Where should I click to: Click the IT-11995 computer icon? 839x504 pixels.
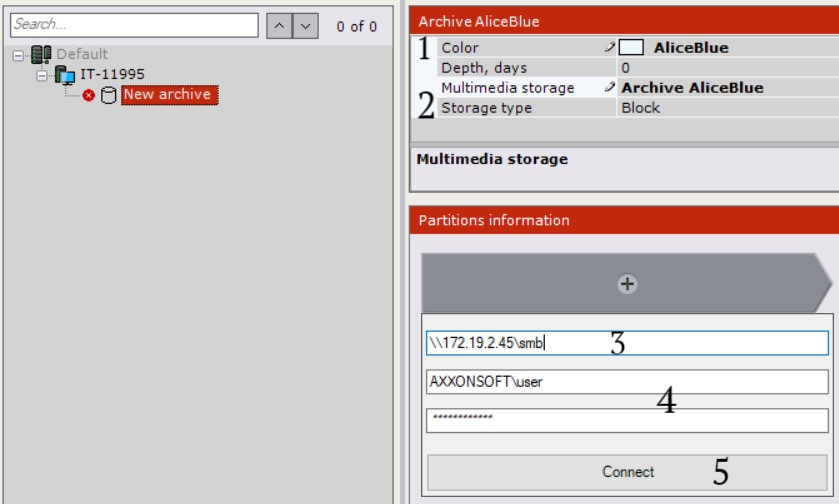coord(65,75)
